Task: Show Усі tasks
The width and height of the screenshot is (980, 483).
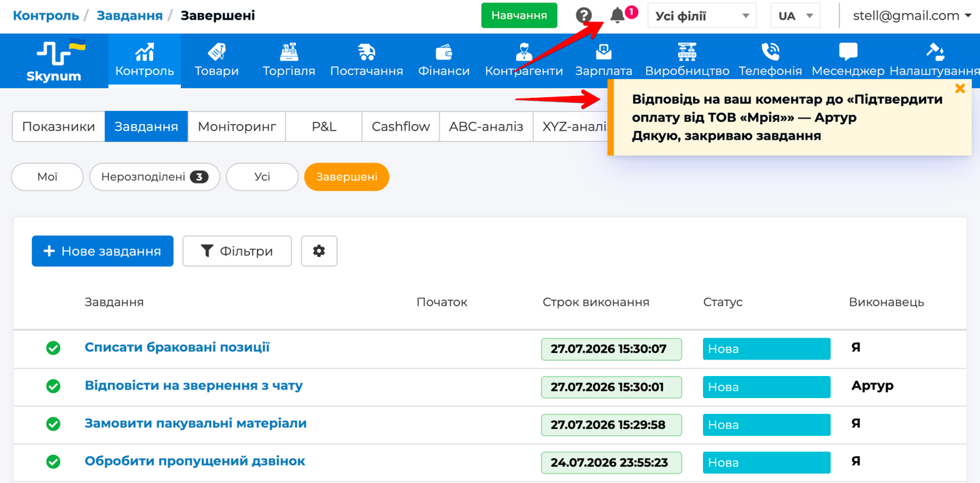Action: click(262, 177)
